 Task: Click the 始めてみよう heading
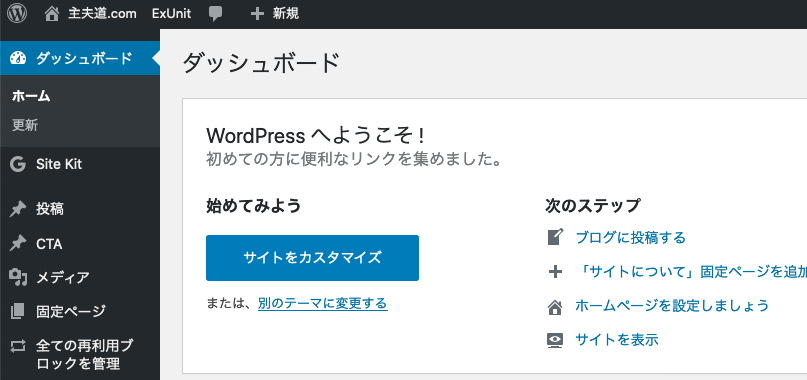(x=253, y=206)
